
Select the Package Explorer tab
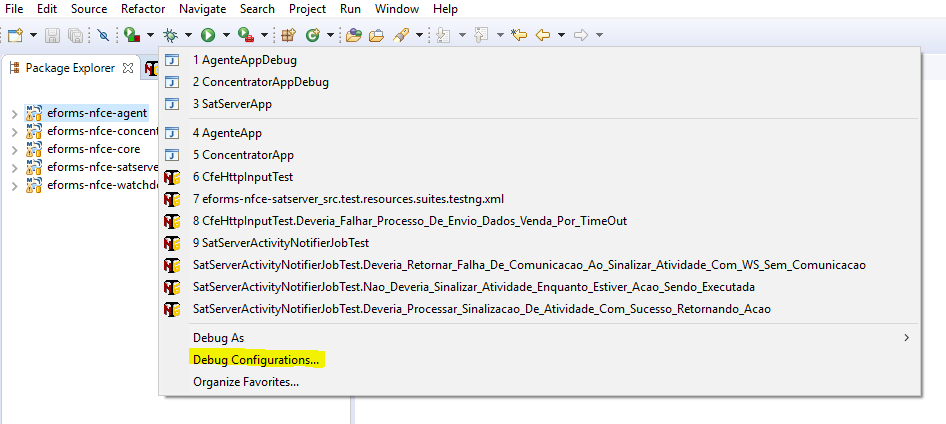click(70, 68)
